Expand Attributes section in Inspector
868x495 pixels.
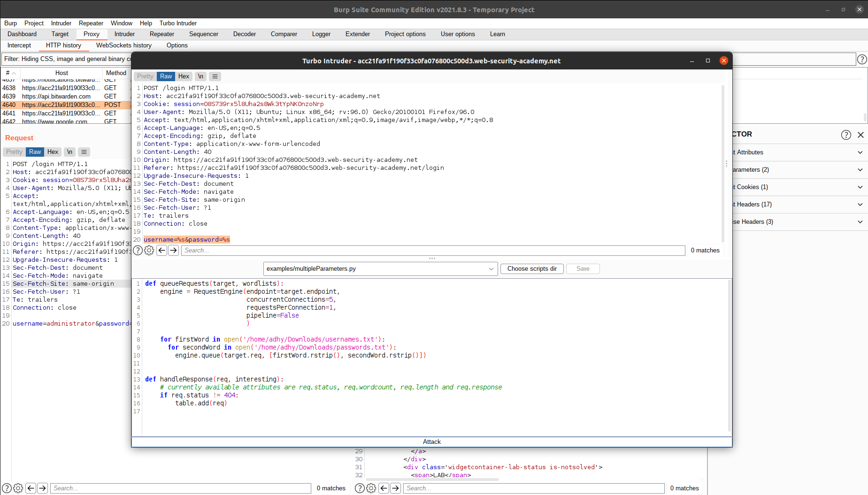coord(800,152)
